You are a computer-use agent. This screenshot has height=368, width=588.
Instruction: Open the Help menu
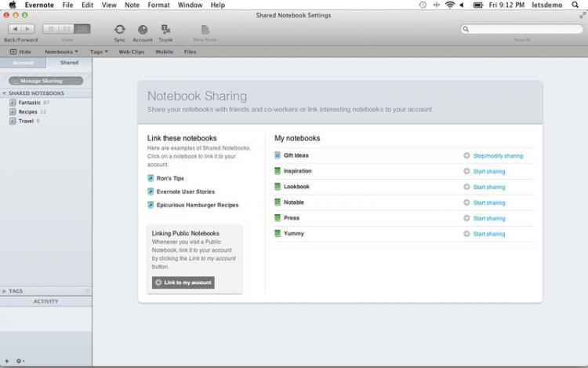(x=218, y=5)
